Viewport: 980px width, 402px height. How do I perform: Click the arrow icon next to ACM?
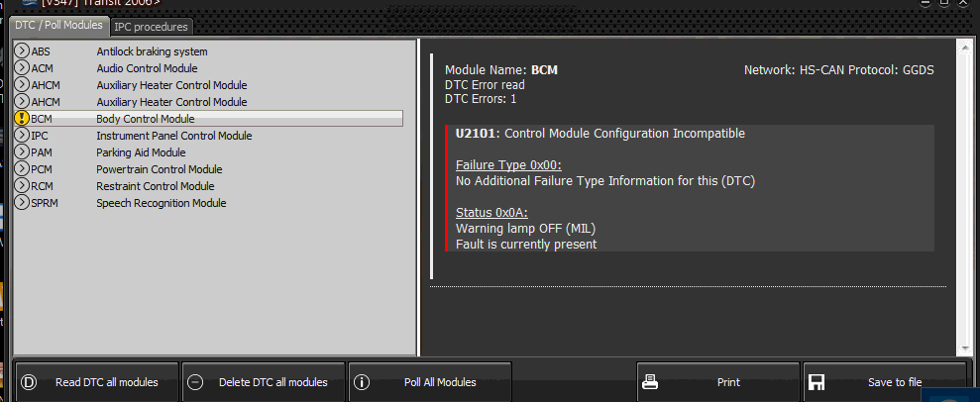(22, 68)
